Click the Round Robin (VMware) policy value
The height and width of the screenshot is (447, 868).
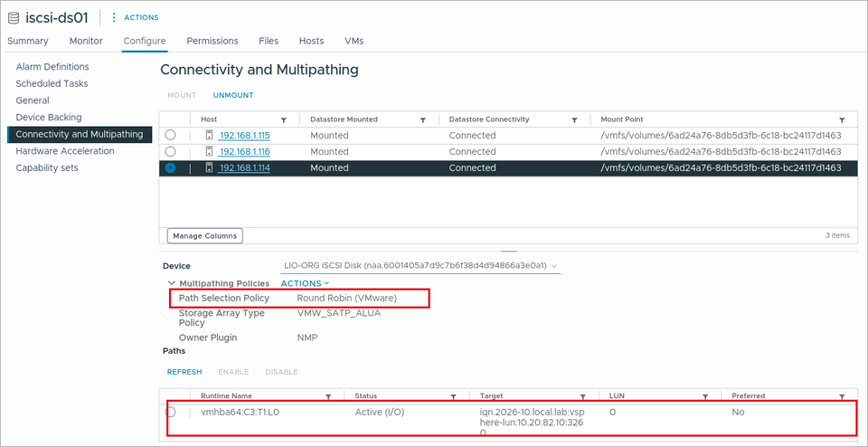(x=347, y=298)
